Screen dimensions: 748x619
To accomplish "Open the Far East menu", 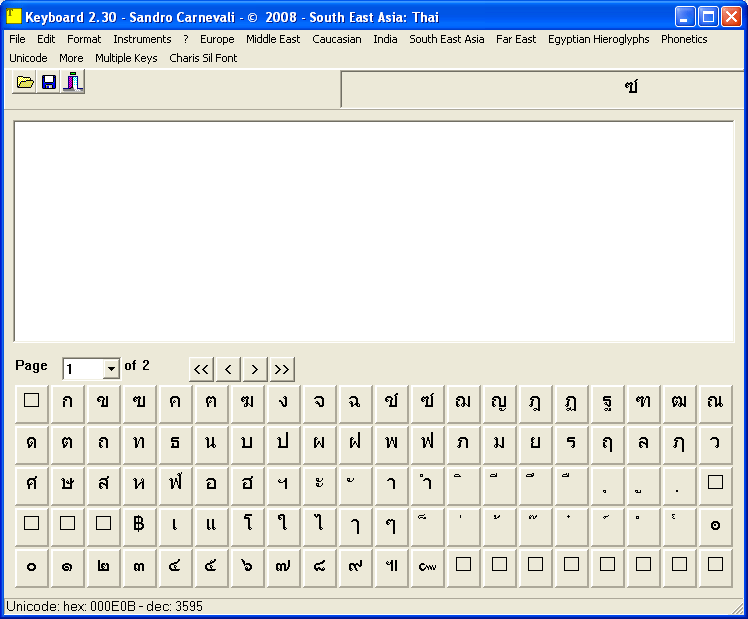I will click(516, 39).
